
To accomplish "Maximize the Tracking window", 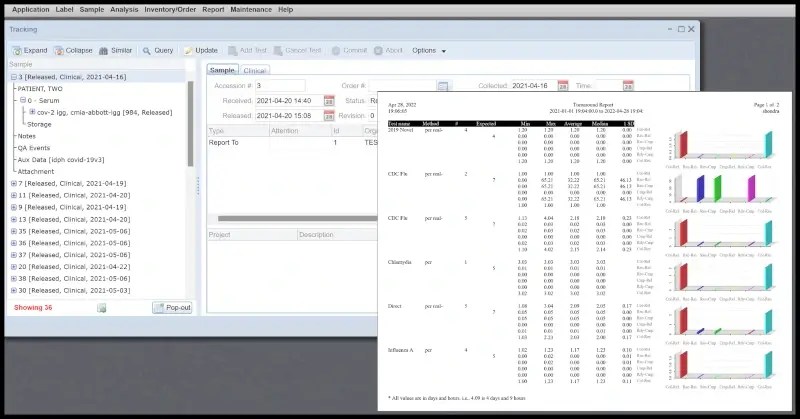I will (681, 29).
